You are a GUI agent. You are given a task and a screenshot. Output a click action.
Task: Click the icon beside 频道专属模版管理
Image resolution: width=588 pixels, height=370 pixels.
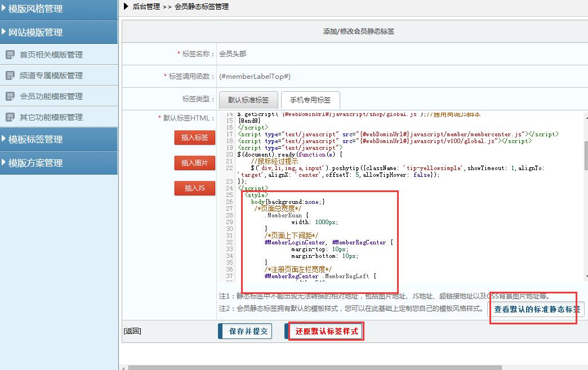10,75
